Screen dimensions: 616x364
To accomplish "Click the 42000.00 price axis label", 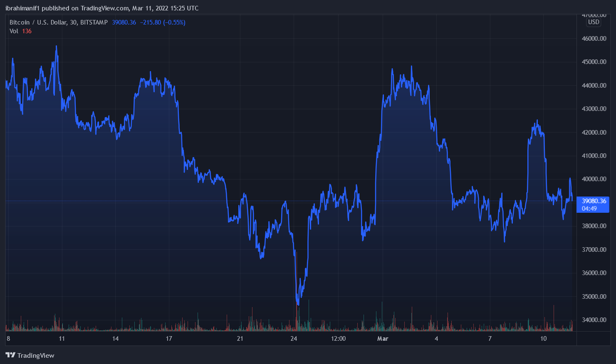I will [x=594, y=133].
